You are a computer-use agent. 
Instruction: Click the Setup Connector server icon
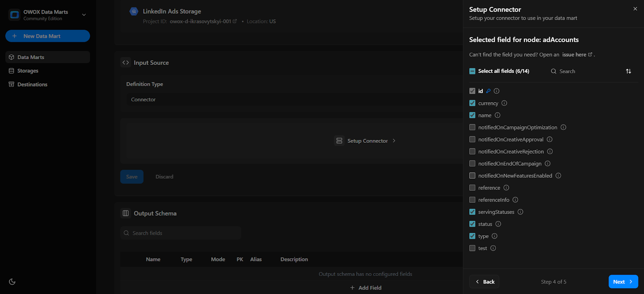pos(339,141)
